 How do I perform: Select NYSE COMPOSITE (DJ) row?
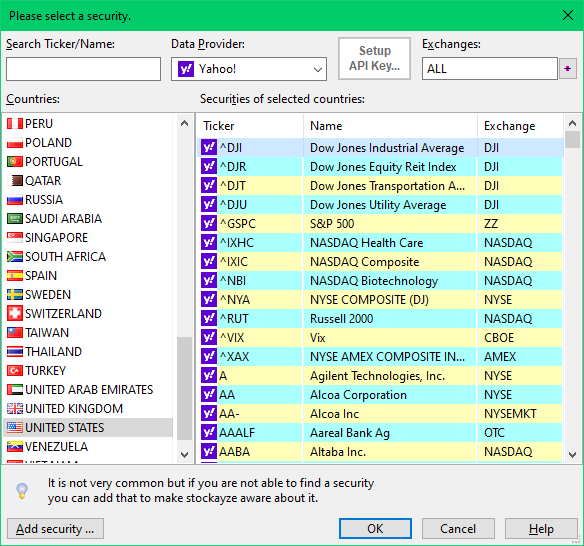[380, 300]
